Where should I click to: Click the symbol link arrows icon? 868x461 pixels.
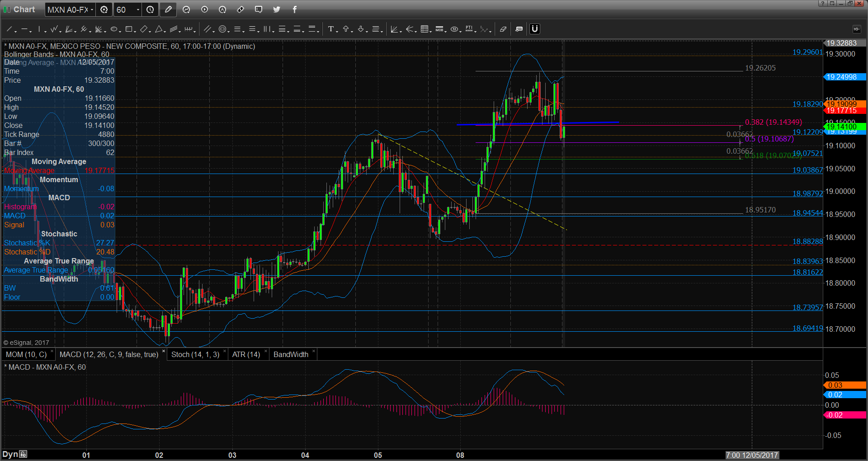[241, 9]
